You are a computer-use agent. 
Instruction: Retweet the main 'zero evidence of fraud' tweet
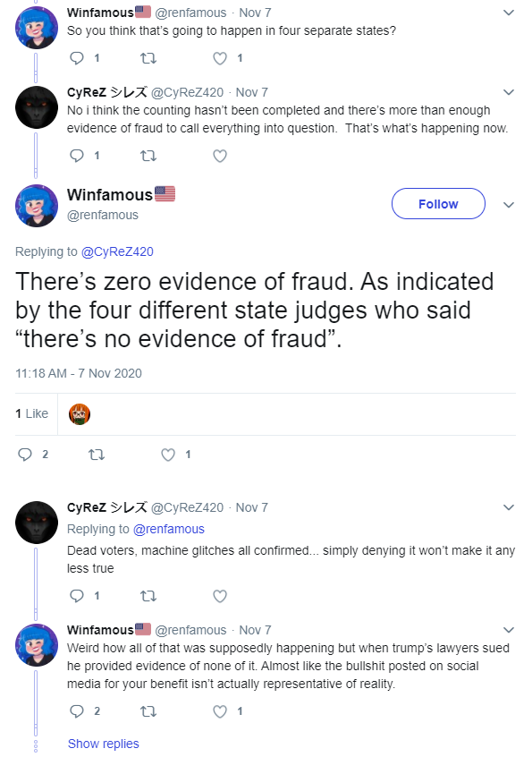click(97, 455)
